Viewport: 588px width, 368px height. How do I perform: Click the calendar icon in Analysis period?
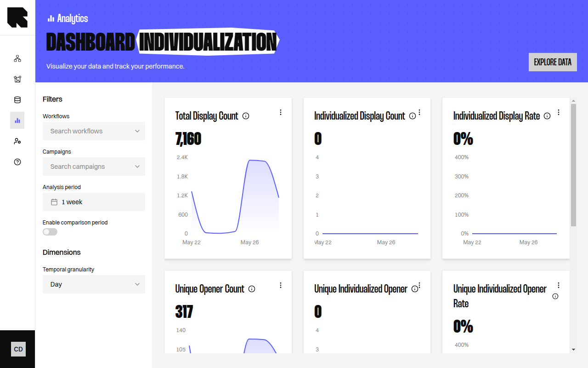point(54,202)
